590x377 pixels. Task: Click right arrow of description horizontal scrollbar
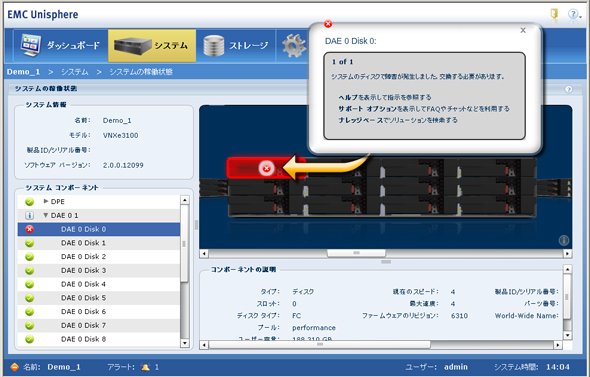pyautogui.click(x=558, y=345)
